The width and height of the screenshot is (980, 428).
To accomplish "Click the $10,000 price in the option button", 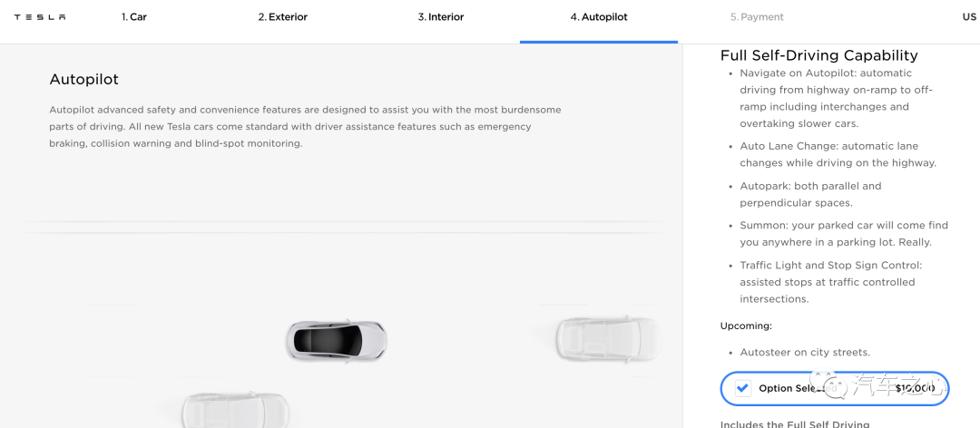I will tap(915, 388).
